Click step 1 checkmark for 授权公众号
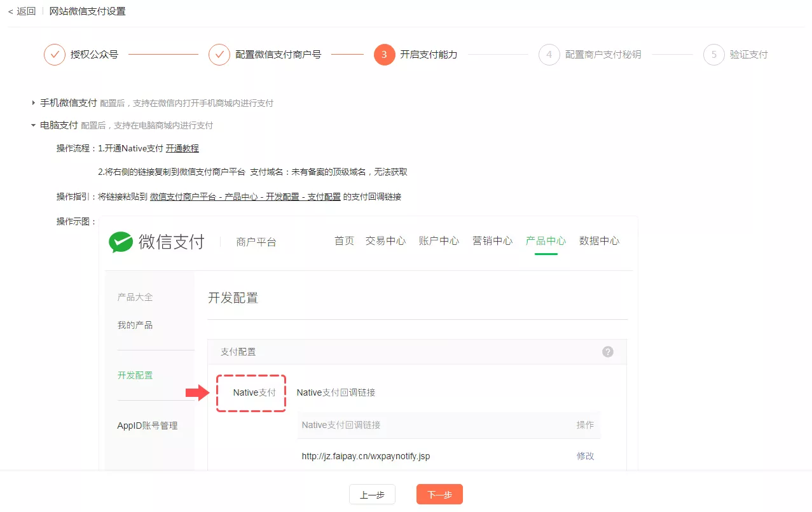 click(x=55, y=55)
